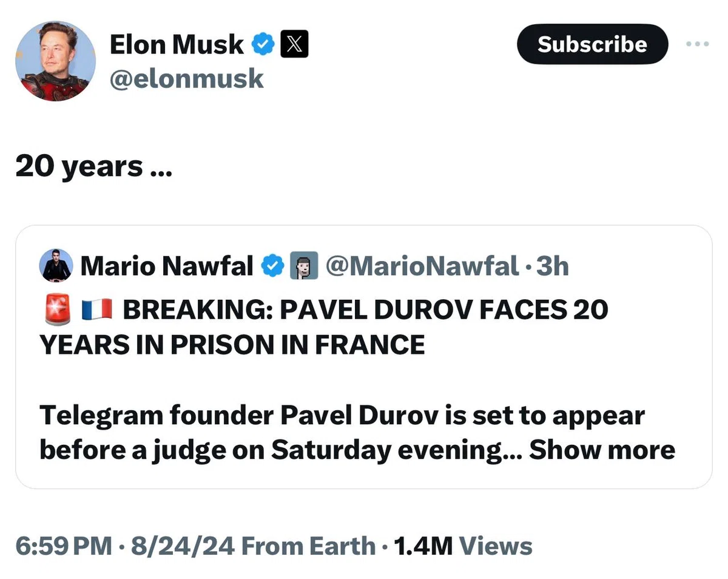Screen dimensions: 728x579
Task: View the 1.4M Views count details
Action: tap(463, 546)
